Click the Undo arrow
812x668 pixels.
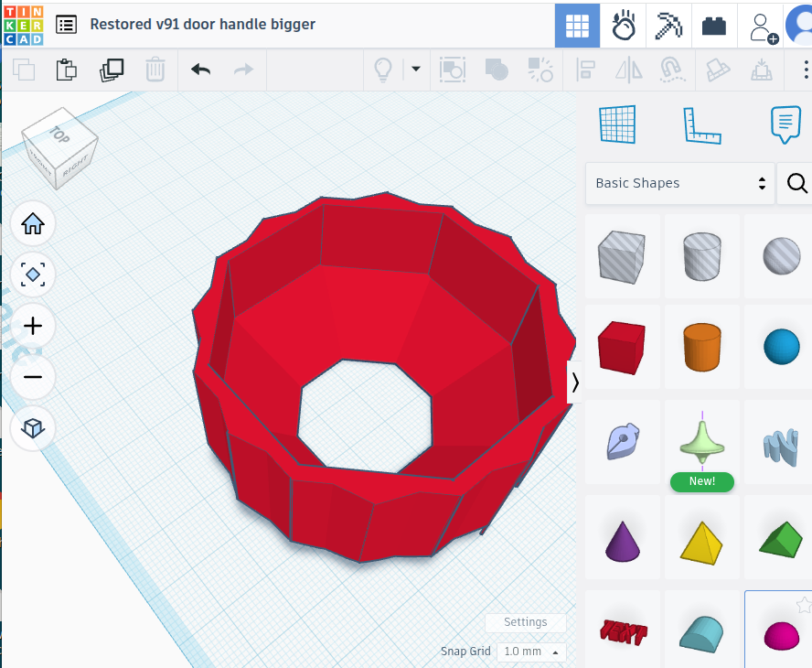(200, 70)
